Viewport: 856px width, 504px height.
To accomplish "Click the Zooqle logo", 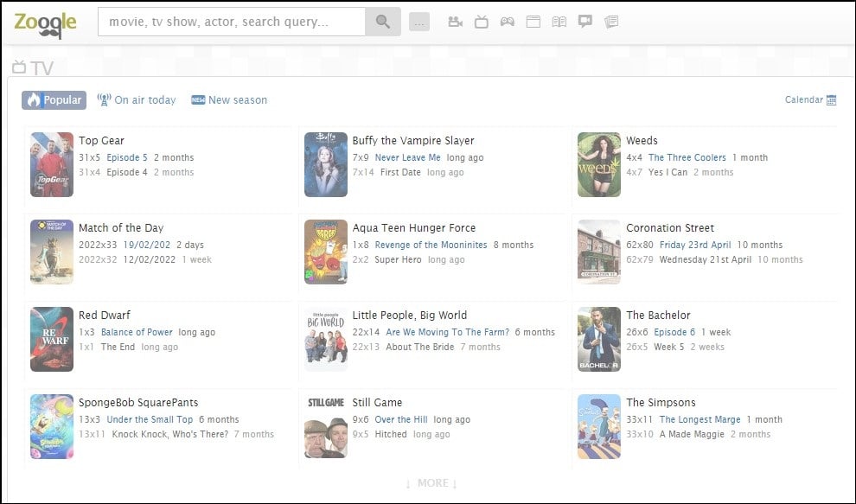I will [x=45, y=24].
